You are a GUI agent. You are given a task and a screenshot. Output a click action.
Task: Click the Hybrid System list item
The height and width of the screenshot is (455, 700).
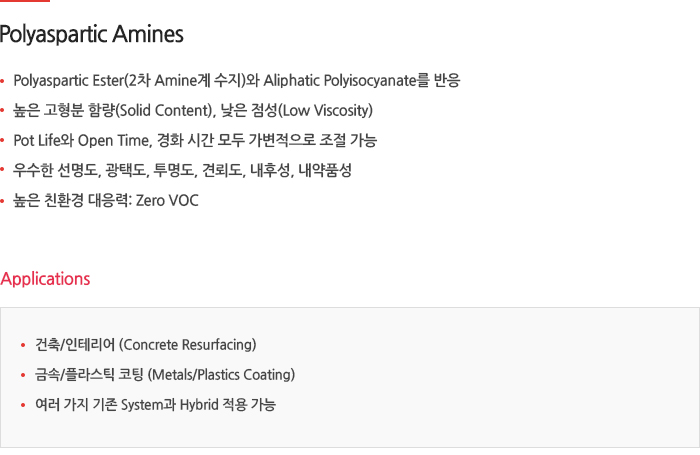coord(155,405)
